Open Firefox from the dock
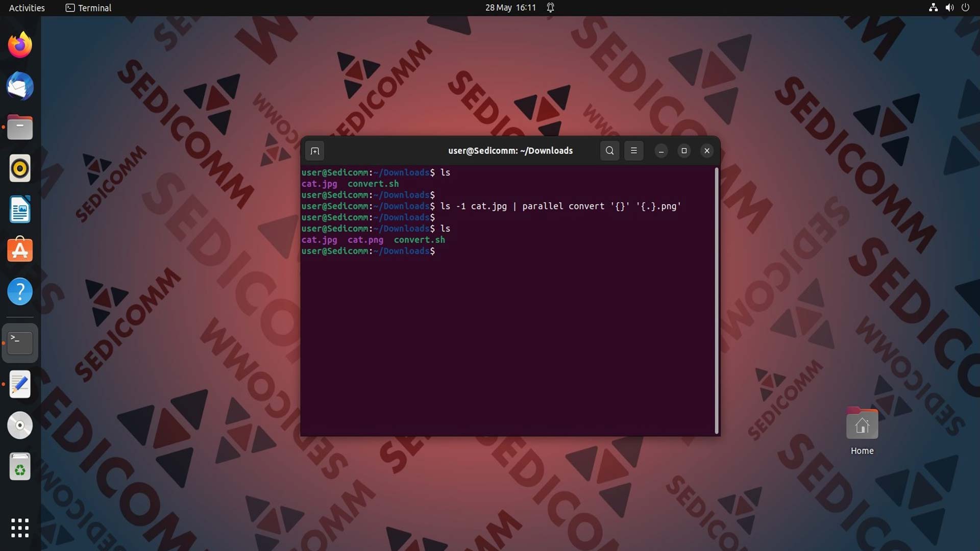The width and height of the screenshot is (980, 551). (20, 45)
